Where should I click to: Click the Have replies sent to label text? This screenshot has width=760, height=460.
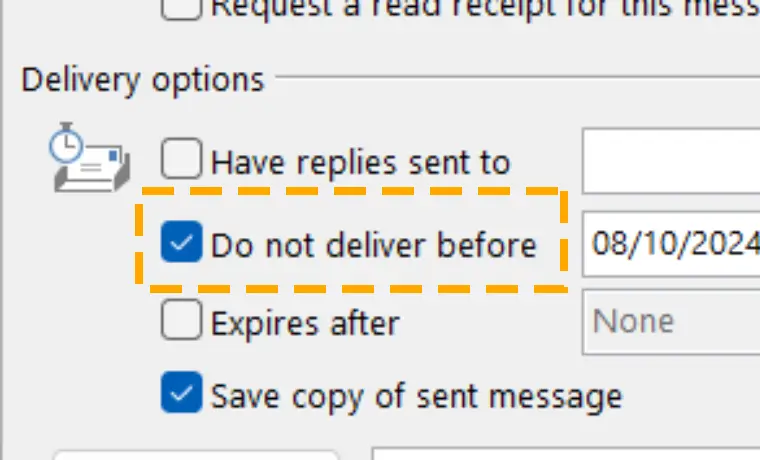coord(361,162)
